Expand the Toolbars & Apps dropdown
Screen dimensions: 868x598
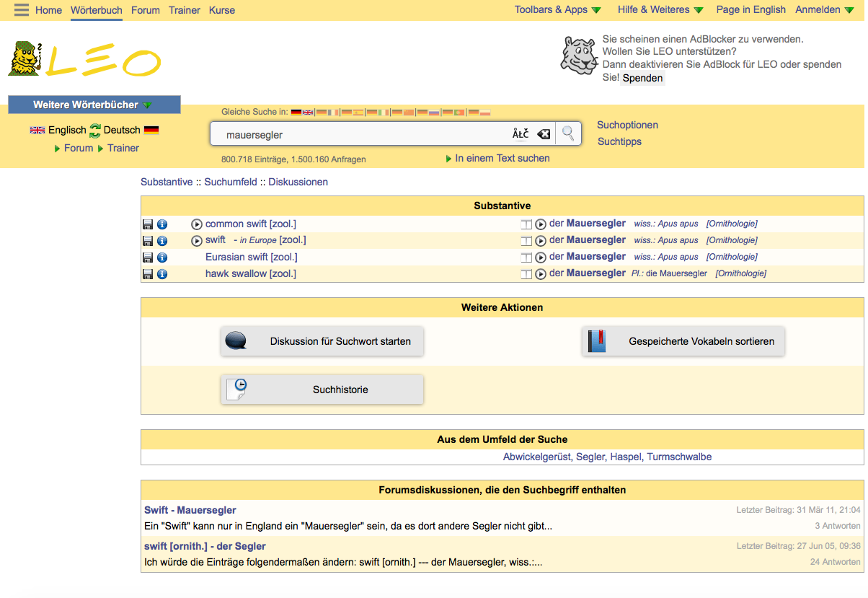[557, 9]
